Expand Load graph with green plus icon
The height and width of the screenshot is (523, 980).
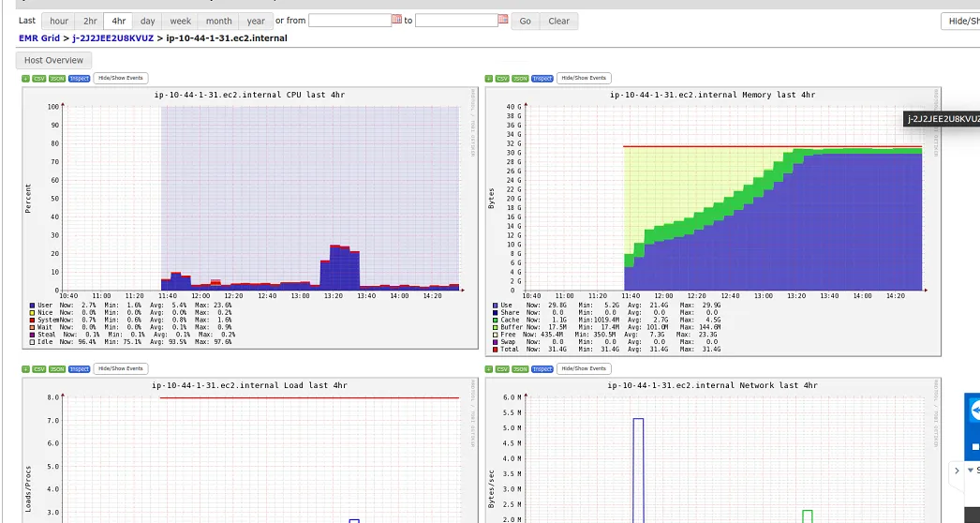tap(25, 369)
